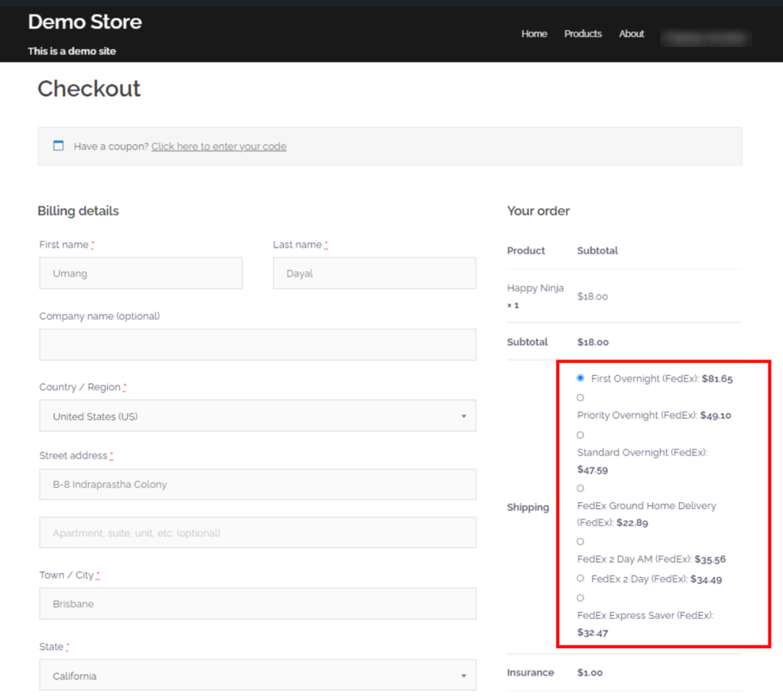This screenshot has height=700, width=783.
Task: Choose the FedEx 2 Day option
Action: point(580,578)
